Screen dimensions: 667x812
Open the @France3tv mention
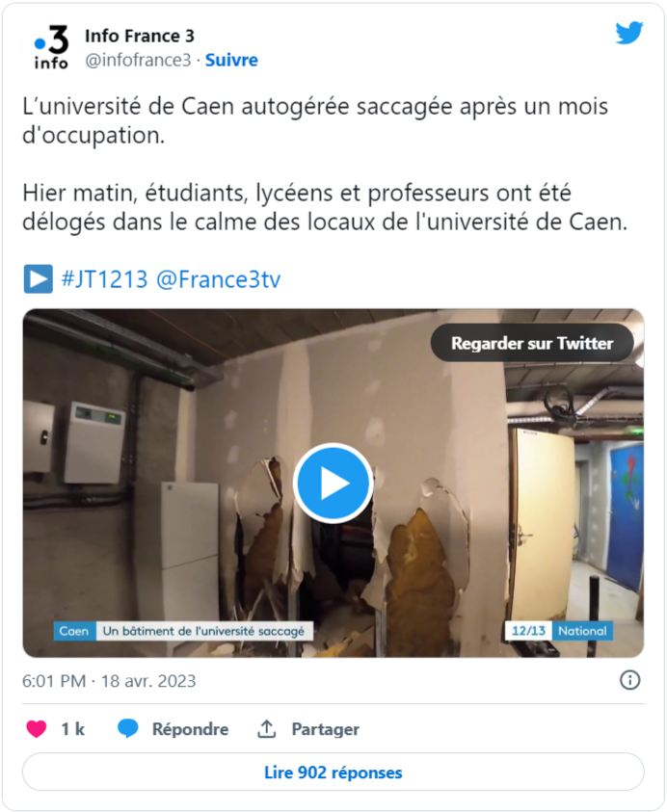click(x=218, y=279)
